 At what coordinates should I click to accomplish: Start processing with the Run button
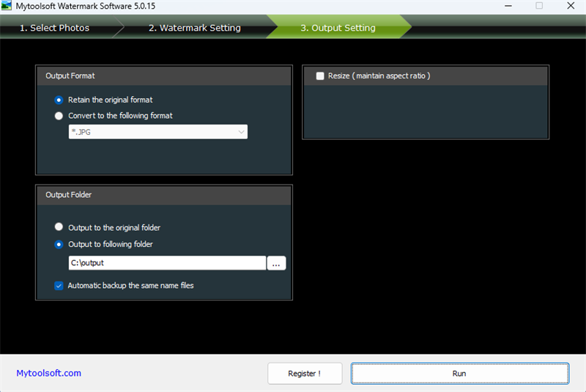(460, 373)
